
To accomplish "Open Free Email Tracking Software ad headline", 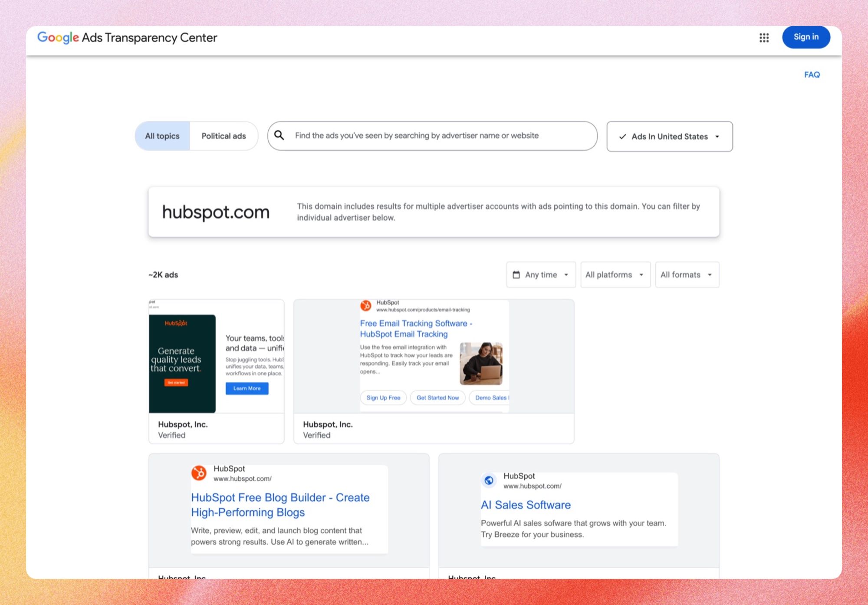I will [x=416, y=329].
